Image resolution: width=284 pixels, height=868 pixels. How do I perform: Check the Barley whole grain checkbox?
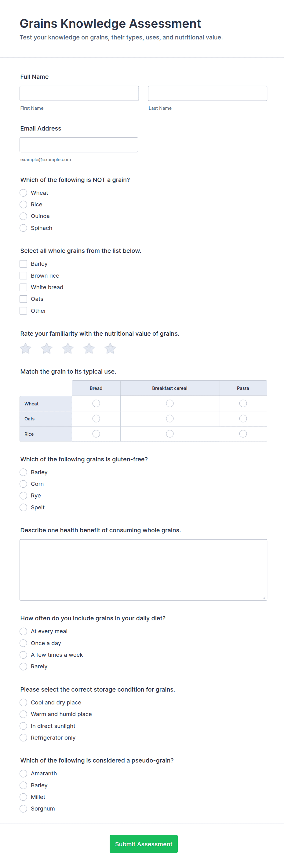[x=23, y=264]
